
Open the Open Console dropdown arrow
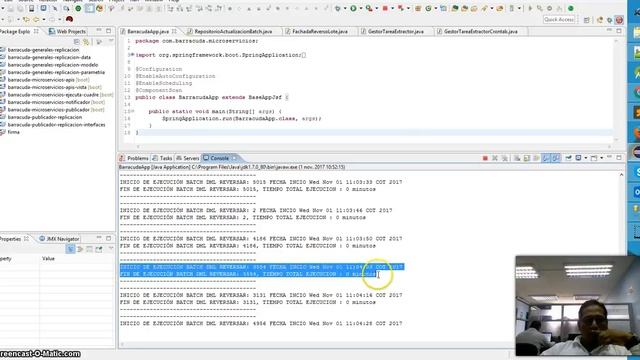602,158
